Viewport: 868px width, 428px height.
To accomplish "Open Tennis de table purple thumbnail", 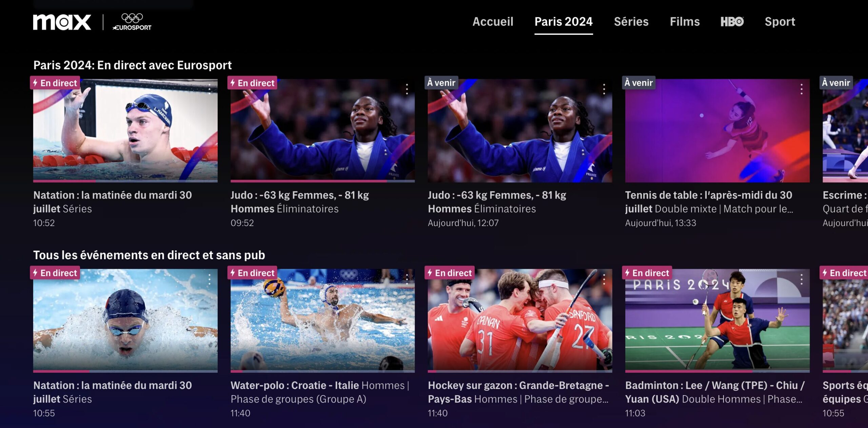I will [717, 130].
